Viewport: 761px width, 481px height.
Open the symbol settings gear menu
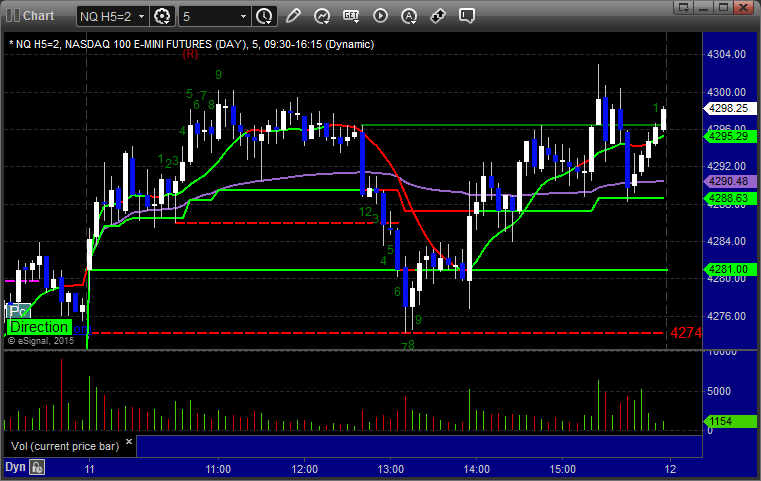pos(162,17)
